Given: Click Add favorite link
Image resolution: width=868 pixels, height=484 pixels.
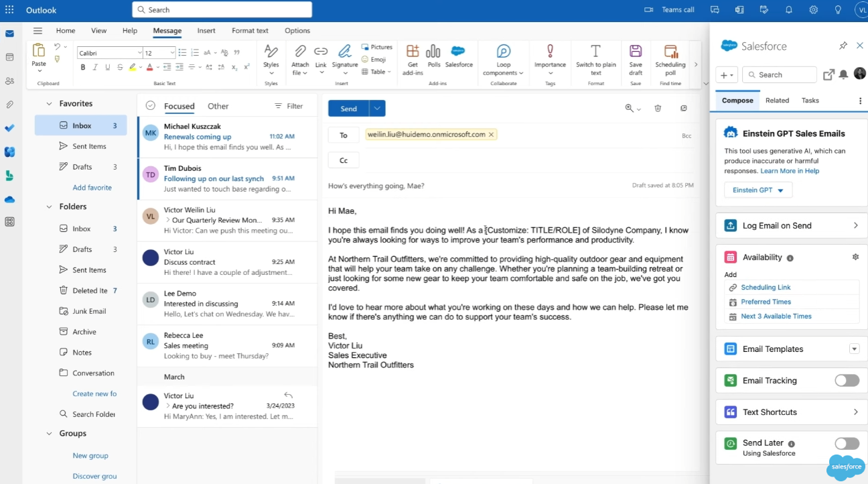Looking at the screenshot, I should pyautogui.click(x=92, y=188).
